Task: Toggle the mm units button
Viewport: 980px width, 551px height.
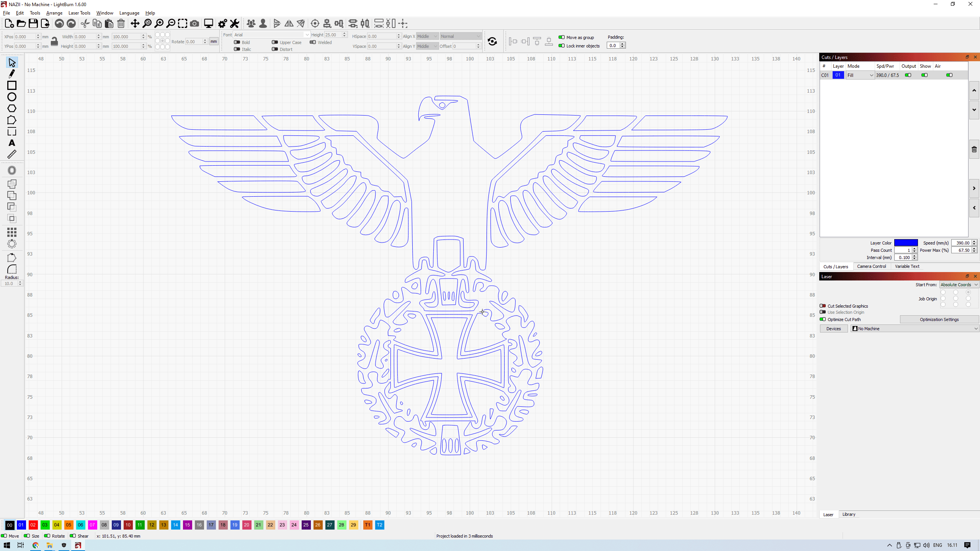Action: [214, 42]
